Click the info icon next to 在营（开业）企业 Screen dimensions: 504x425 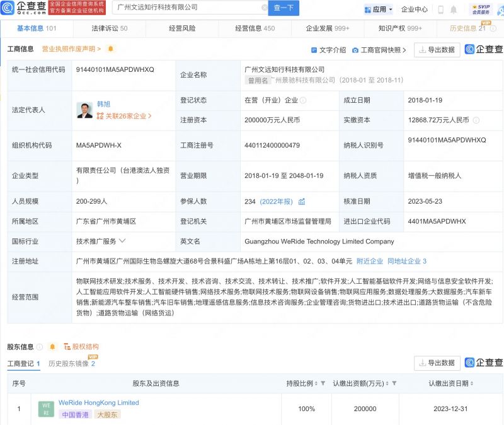pyautogui.click(x=303, y=100)
